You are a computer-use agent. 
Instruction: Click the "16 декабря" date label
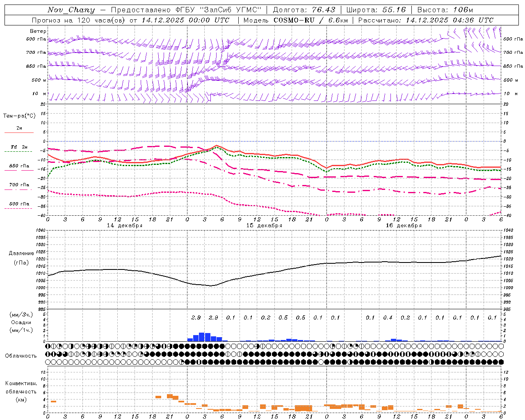[x=404, y=226]
